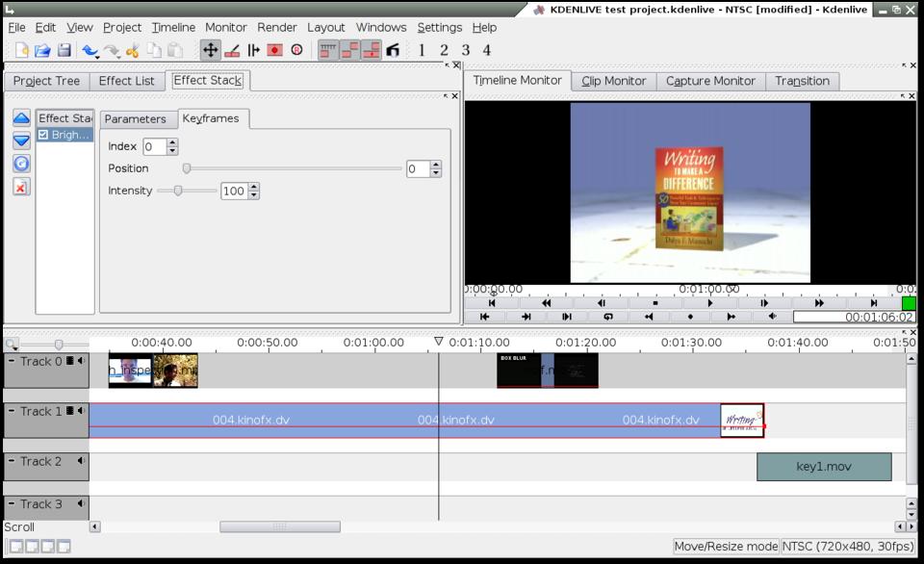Reset effect with circular blue icon
Image resolution: width=924 pixels, height=564 pixels.
pos(21,164)
